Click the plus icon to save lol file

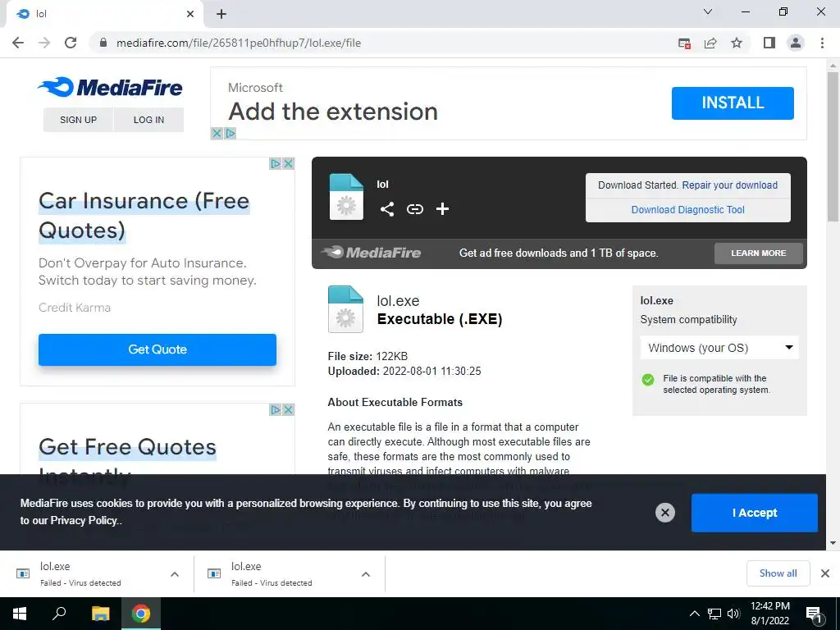pyautogui.click(x=442, y=209)
